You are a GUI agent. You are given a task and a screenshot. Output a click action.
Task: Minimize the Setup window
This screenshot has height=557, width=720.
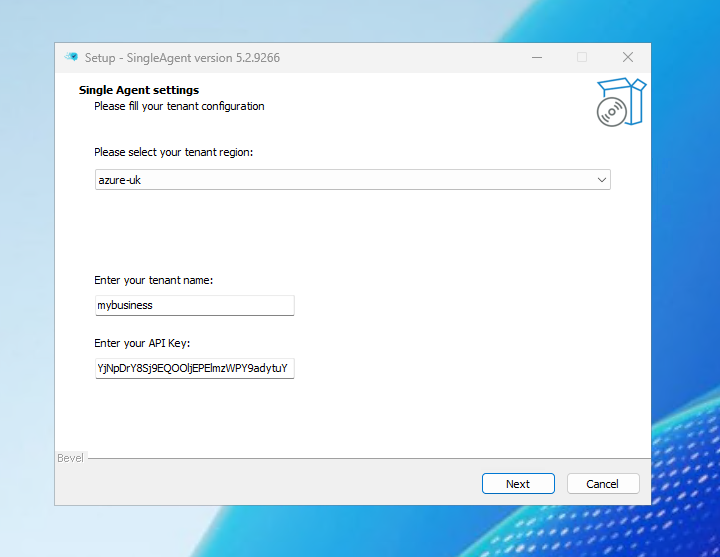535,58
